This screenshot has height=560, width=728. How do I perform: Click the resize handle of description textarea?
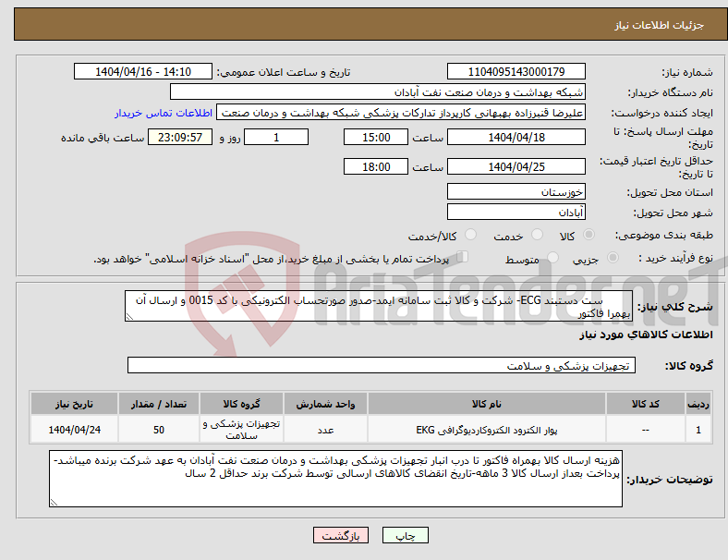coord(129,317)
